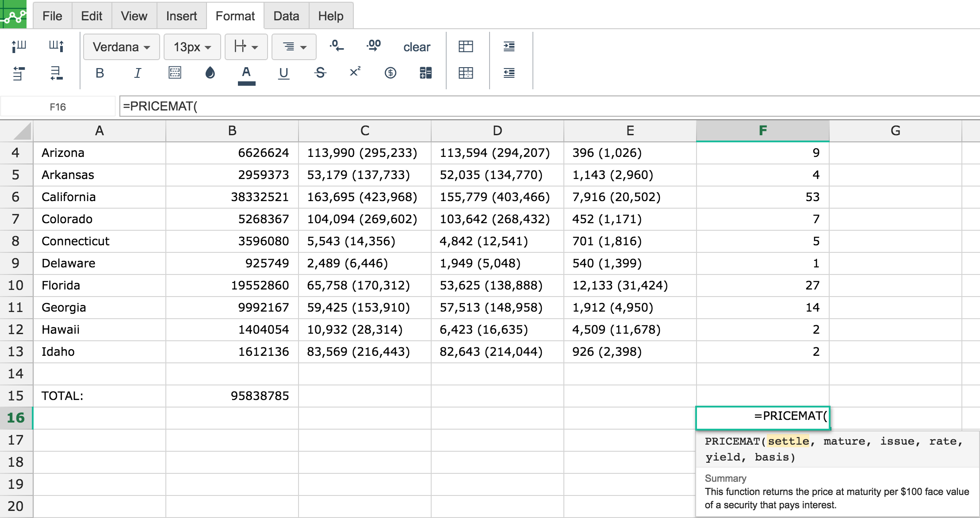Toggle bold text formatting

pyautogui.click(x=100, y=73)
